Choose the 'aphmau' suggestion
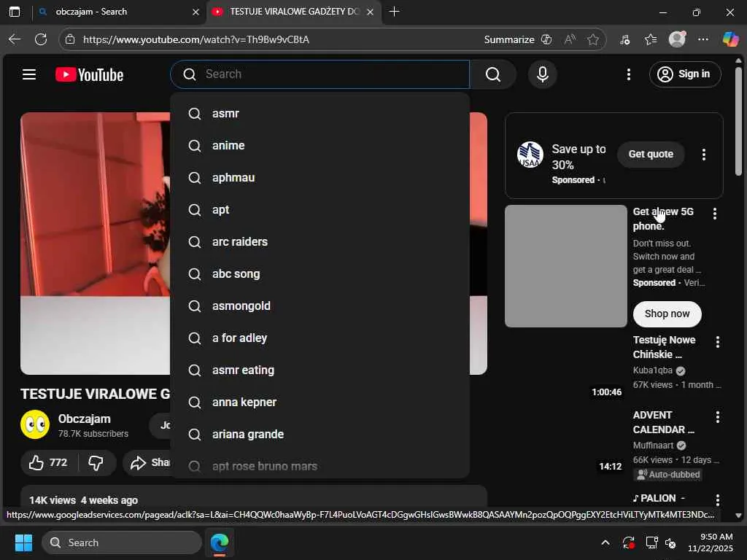747x560 pixels. 320,178
